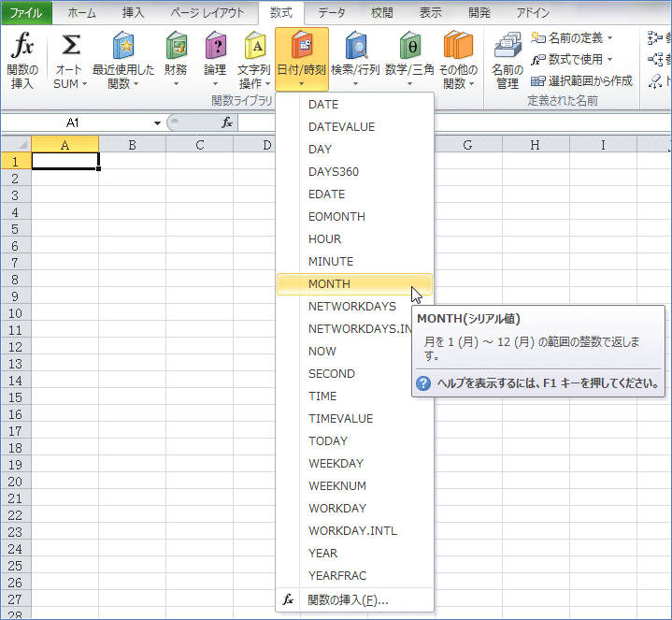Expand the Name Box dropdown arrow

click(157, 123)
